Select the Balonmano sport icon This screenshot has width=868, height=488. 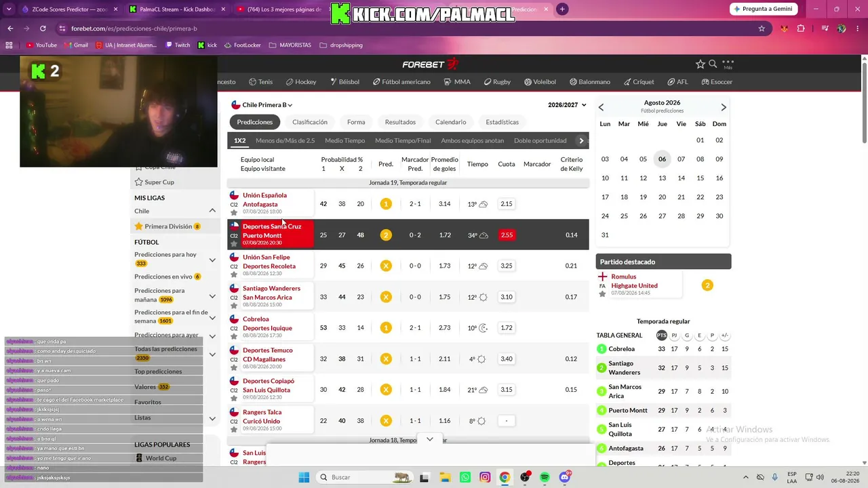point(573,82)
